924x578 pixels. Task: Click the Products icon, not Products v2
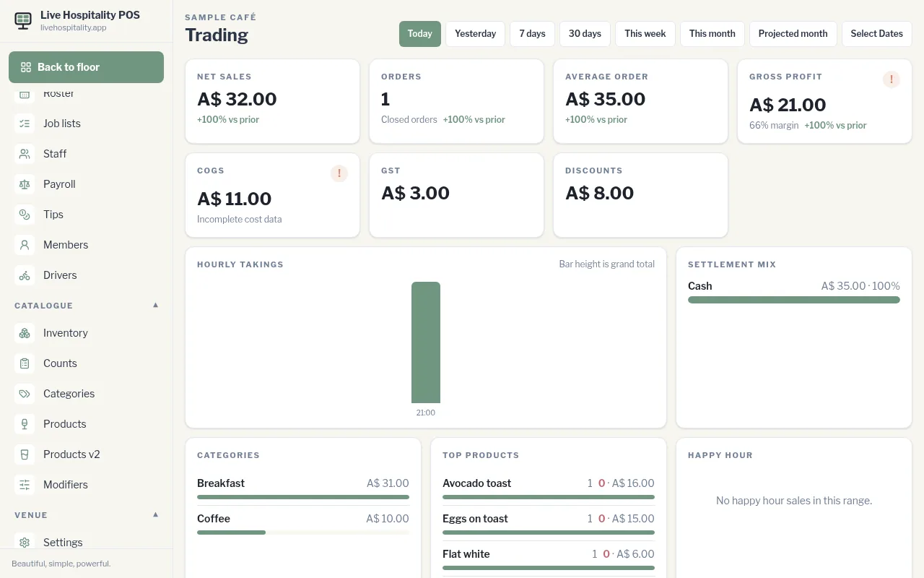[25, 424]
